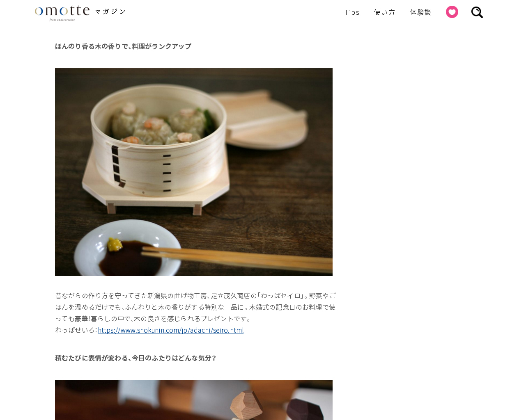Open the Tips menu item
Screen dimensions: 519x420
352,12
